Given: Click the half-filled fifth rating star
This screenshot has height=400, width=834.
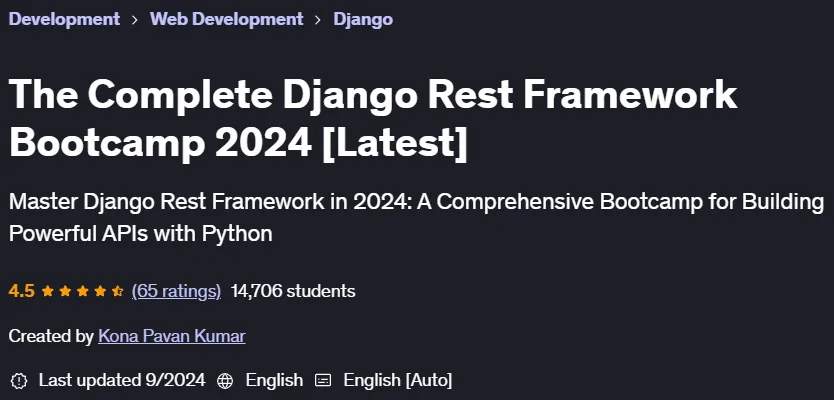Looking at the screenshot, I should click(x=118, y=291).
